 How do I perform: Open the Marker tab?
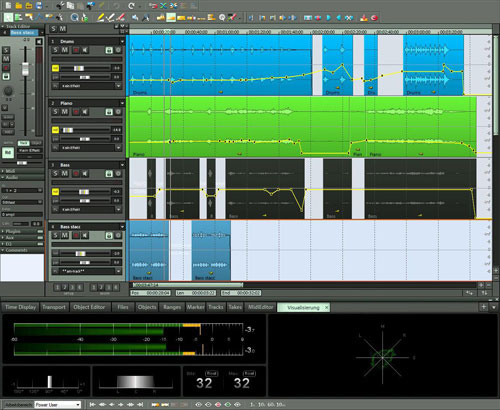point(195,307)
